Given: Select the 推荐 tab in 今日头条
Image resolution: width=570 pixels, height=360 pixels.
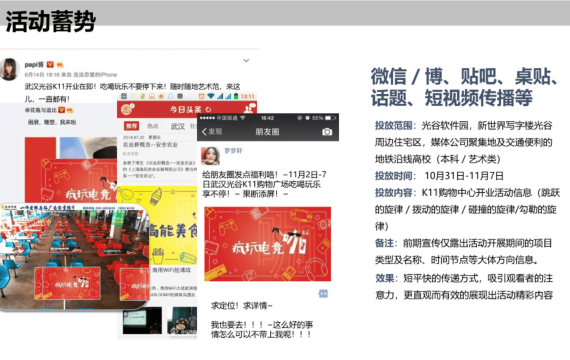Looking at the screenshot, I should [131, 126].
